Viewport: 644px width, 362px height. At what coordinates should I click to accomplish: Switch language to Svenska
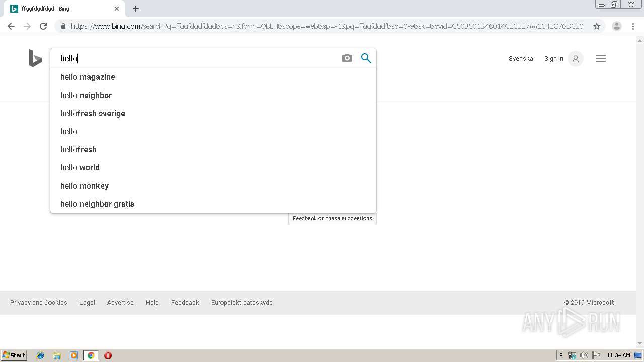[521, 59]
